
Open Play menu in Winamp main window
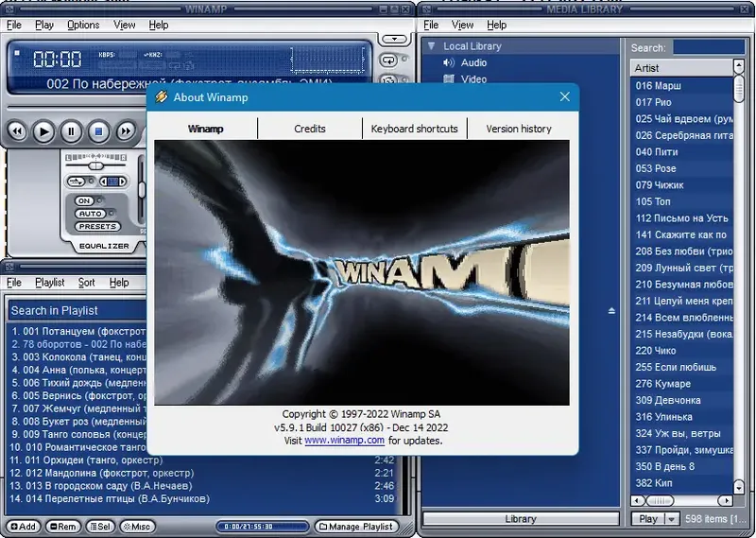(43, 25)
